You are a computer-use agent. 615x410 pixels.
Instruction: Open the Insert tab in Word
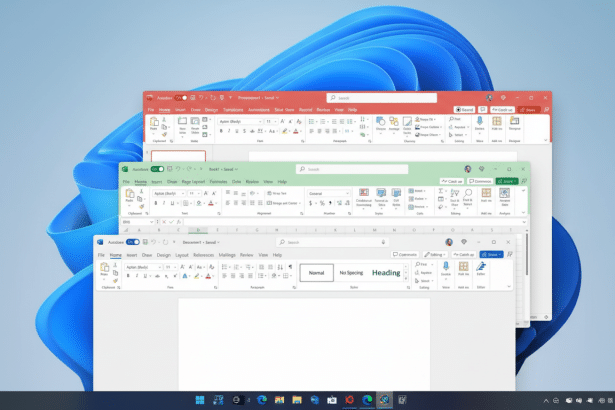[131, 255]
